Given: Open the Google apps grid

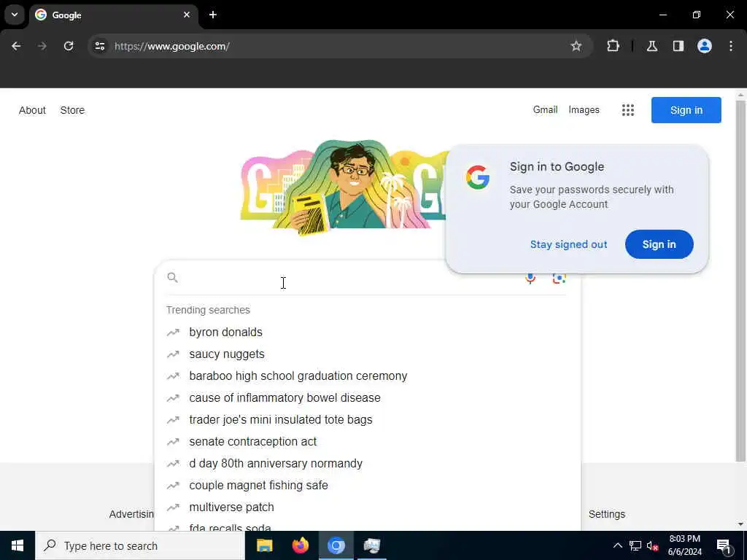Looking at the screenshot, I should point(628,110).
